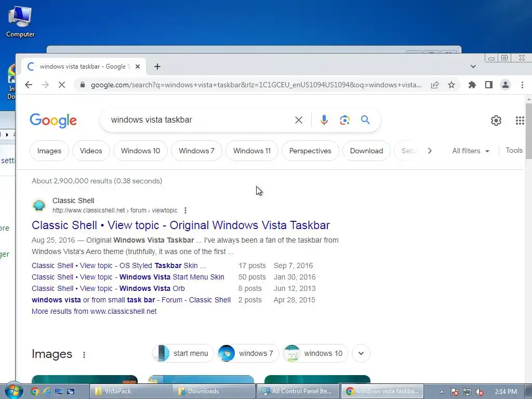Bookmark this page with the star
532x399 pixels.
(x=451, y=85)
